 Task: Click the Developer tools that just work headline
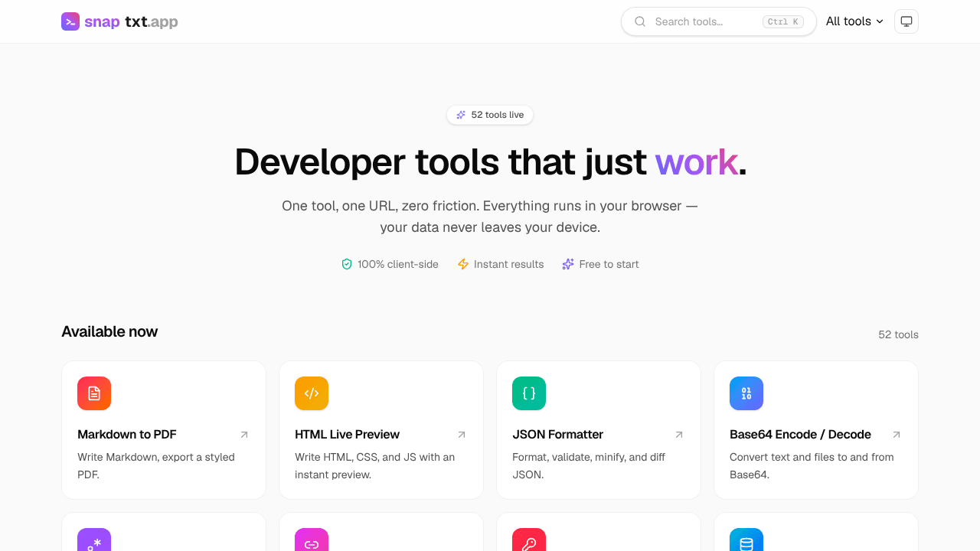click(x=490, y=162)
